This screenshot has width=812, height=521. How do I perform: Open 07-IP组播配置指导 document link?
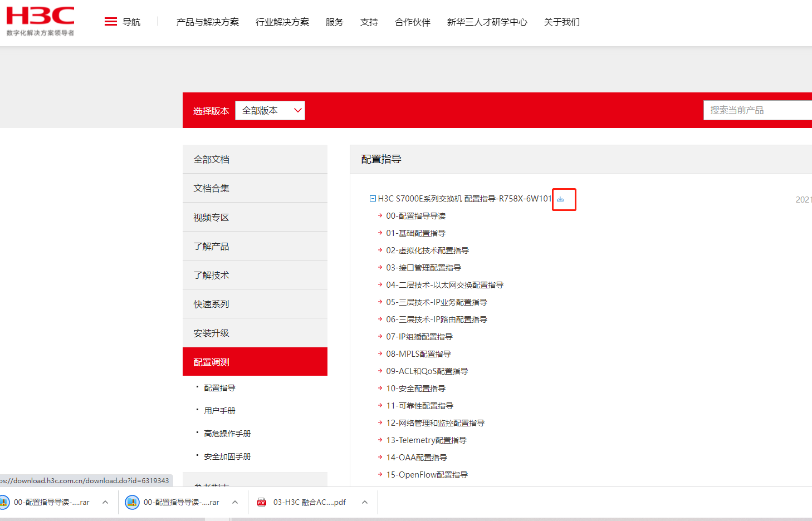[419, 337]
